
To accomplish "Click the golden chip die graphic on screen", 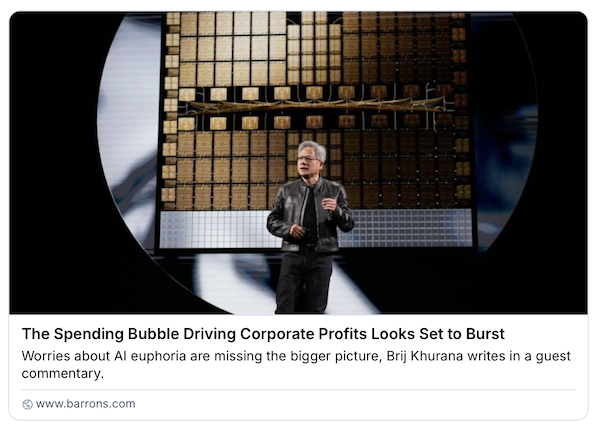I will click(x=316, y=111).
